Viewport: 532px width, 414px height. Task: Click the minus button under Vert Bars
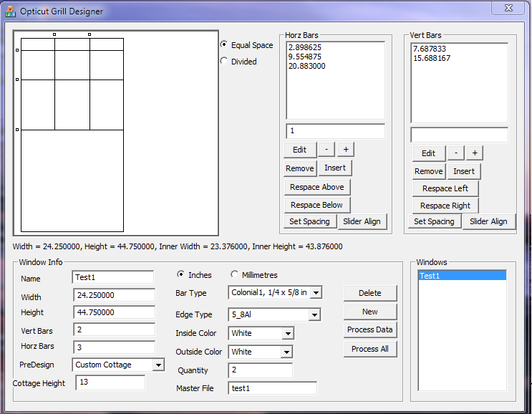coord(456,153)
